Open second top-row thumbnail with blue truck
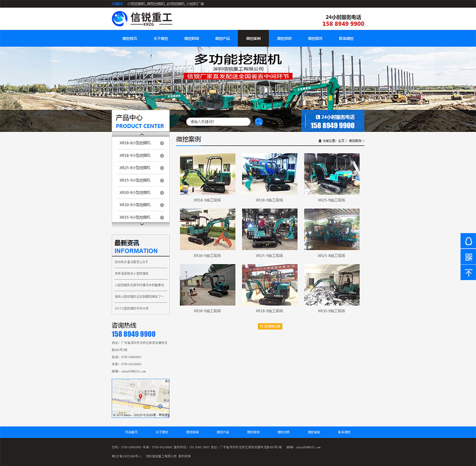The image size is (476, 466). [270, 174]
